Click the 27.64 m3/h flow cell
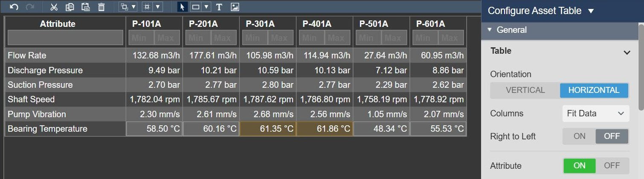This screenshot has width=644, height=179. (381, 55)
